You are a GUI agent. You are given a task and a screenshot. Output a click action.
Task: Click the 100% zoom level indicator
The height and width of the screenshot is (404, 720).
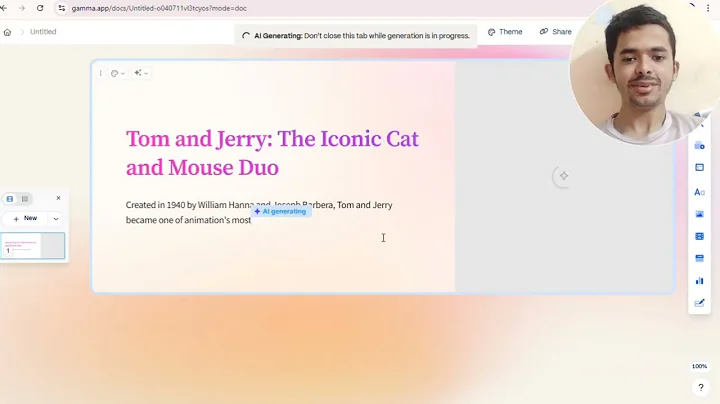pos(699,366)
